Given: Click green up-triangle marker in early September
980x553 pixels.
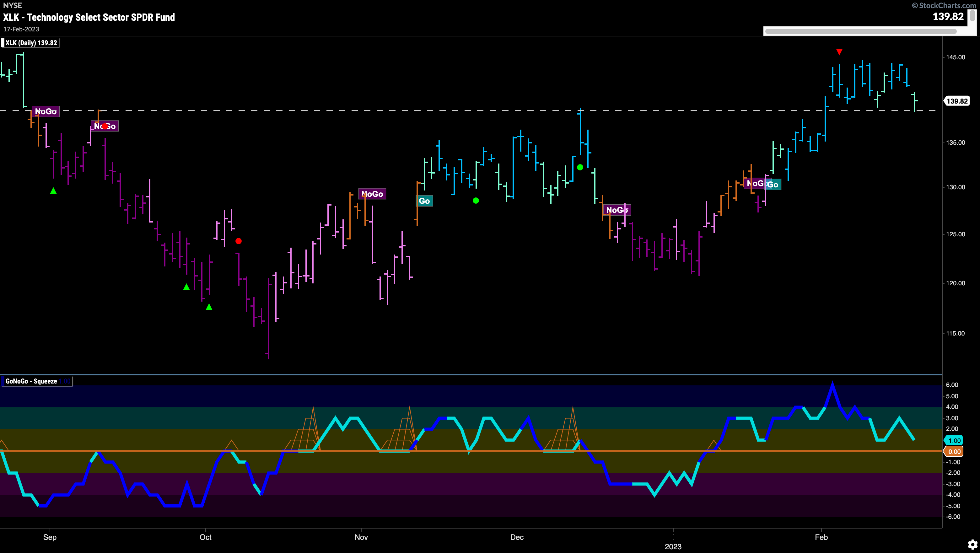Looking at the screenshot, I should (x=53, y=191).
